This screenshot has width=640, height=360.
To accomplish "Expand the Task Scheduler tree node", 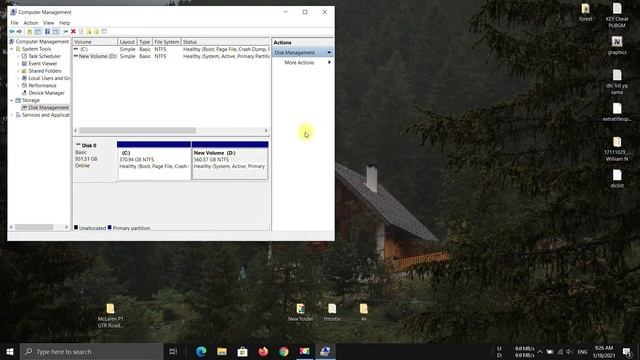I will pos(18,56).
